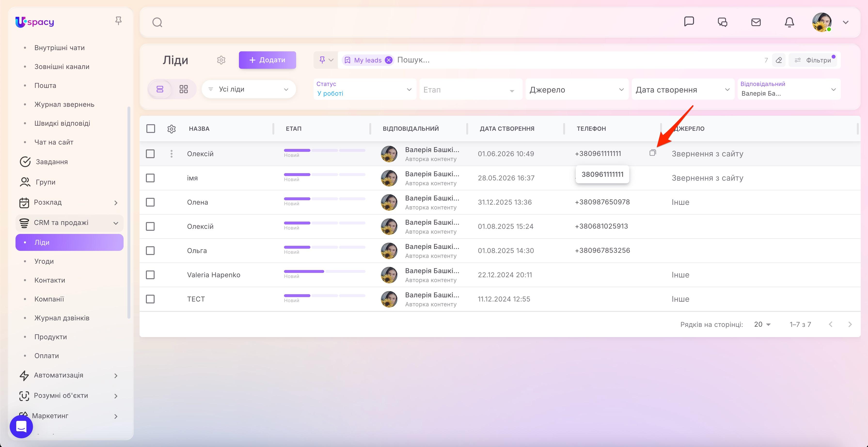868x447 pixels.
Task: Click stage progress bar for ТЕСТ
Action: pos(324,296)
